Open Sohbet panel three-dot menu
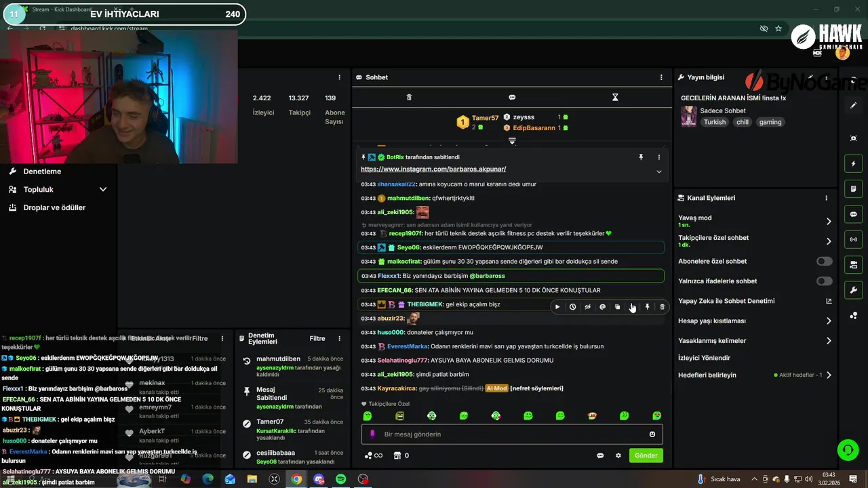Viewport: 868px width, 488px height. 661,77
